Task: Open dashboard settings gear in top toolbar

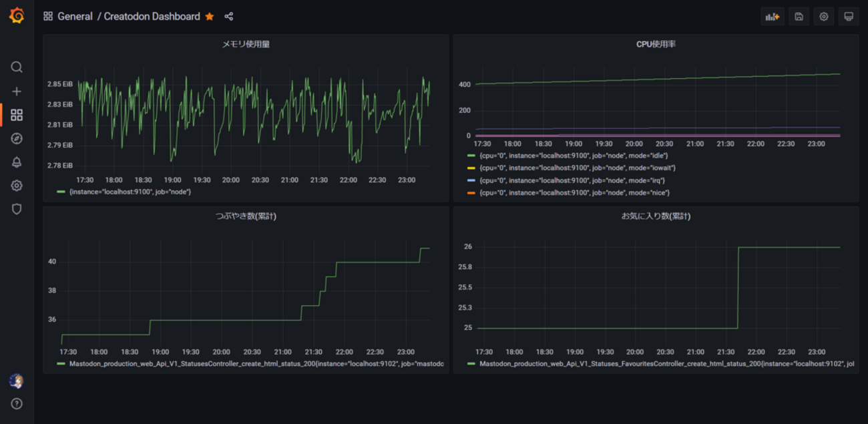Action: (824, 17)
